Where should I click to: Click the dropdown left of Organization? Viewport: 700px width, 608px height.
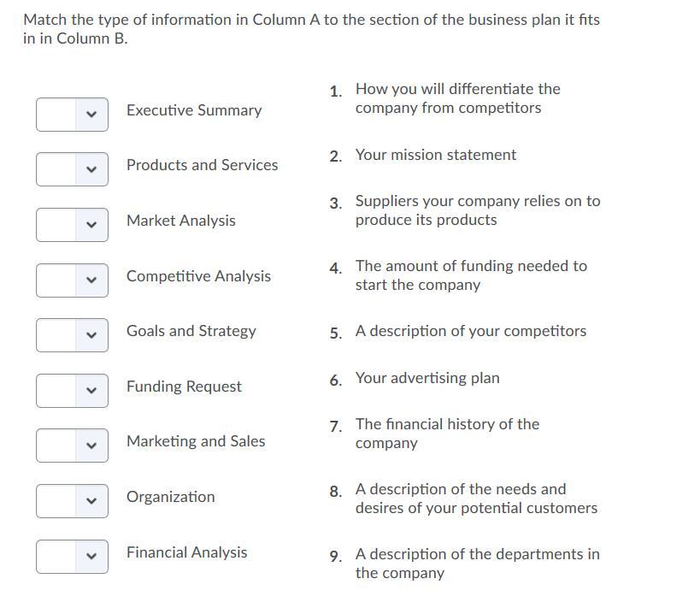[x=72, y=501]
